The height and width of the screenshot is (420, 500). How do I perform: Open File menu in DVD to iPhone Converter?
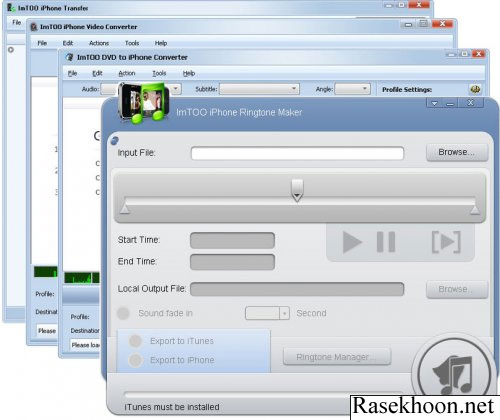pyautogui.click(x=72, y=73)
